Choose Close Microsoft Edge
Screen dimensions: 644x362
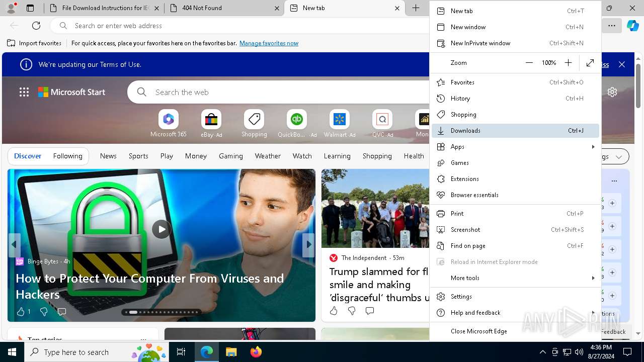pyautogui.click(x=515, y=331)
